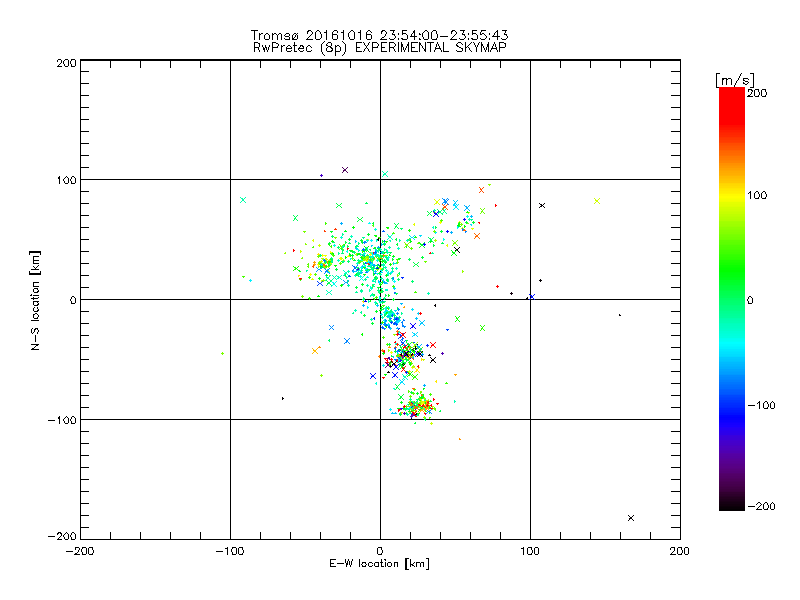Click the y-axis tick label -100
The height and width of the screenshot is (600, 800).
[x=62, y=420]
